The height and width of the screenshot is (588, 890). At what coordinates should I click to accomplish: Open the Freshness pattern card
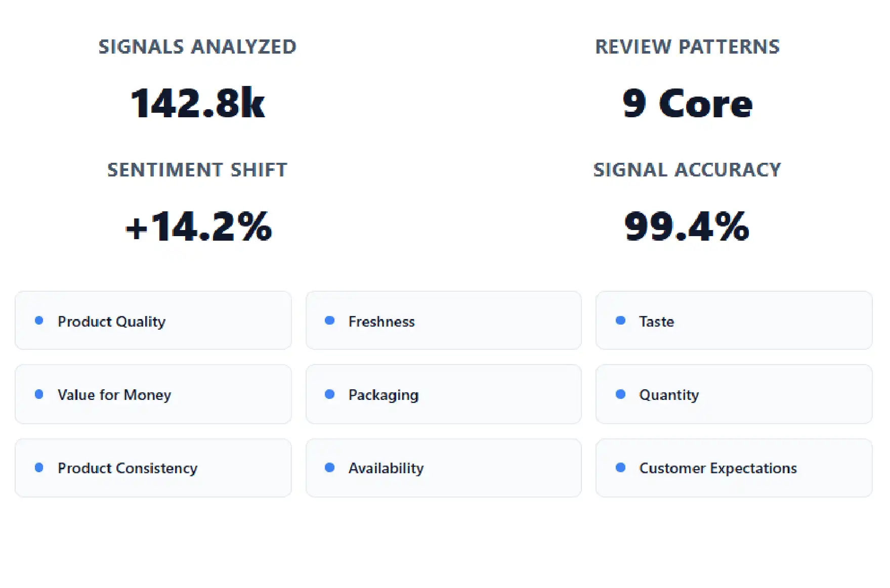(444, 321)
